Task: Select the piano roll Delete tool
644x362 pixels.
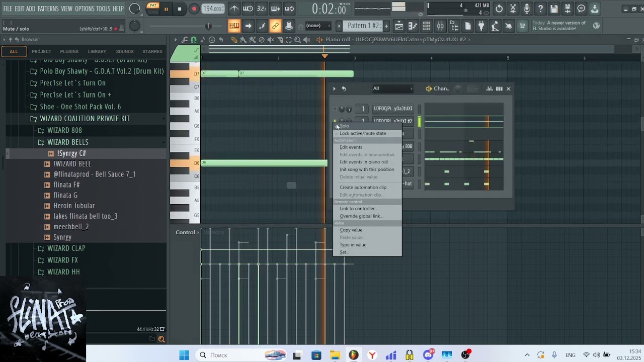Action: point(262,40)
